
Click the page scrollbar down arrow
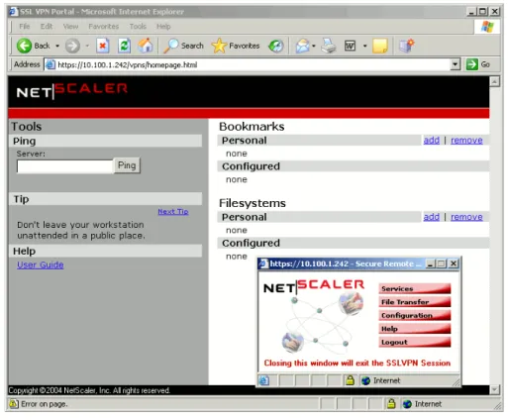[494, 389]
